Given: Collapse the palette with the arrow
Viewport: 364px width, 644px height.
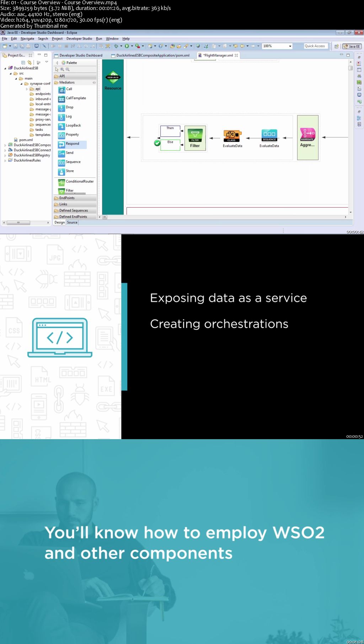Looking at the screenshot, I should click(57, 63).
